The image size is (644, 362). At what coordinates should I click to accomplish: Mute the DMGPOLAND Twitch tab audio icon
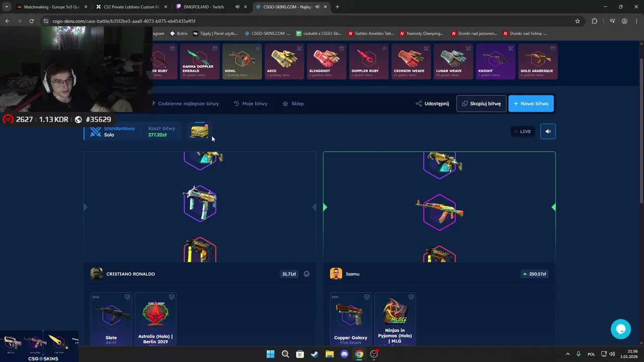tap(237, 7)
